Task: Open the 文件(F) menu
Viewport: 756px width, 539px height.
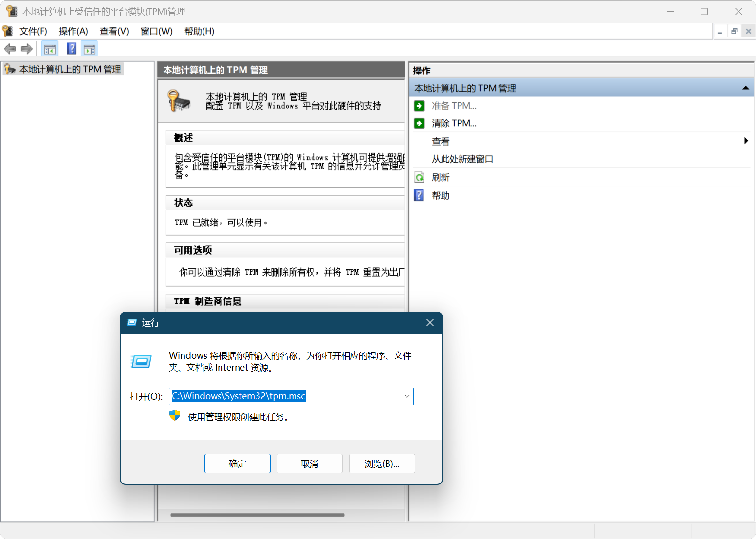Action: [x=33, y=31]
